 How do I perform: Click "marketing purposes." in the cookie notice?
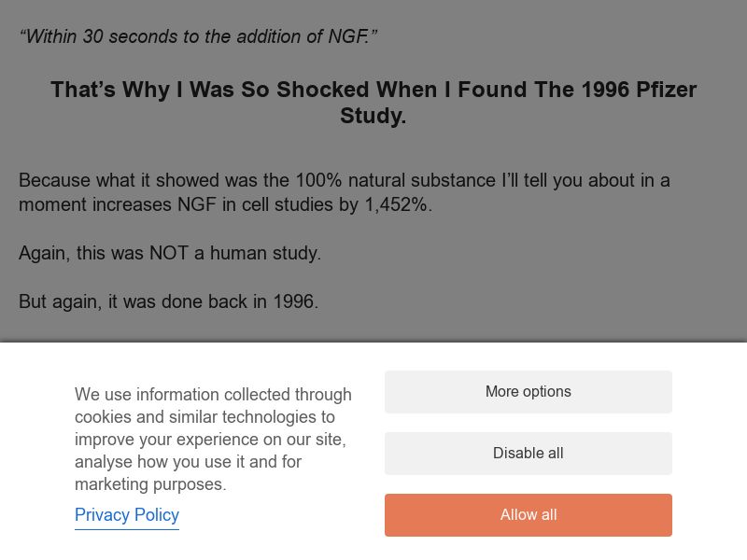tap(150, 484)
